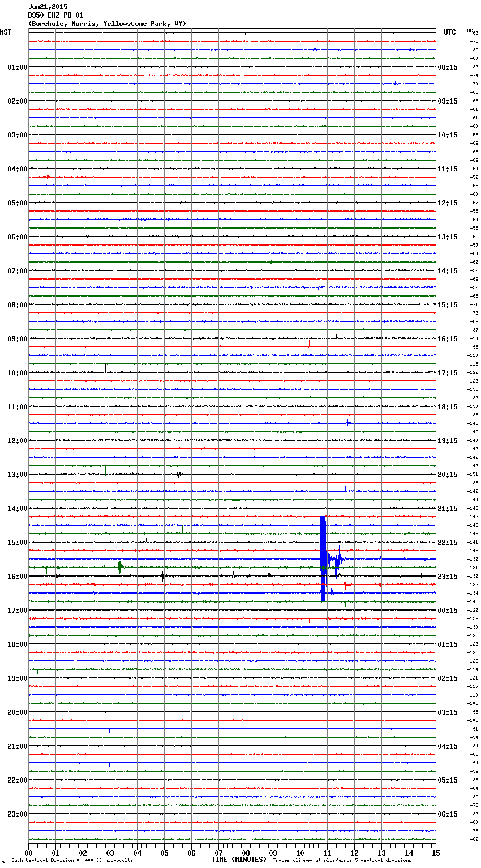Click the 21:00 MST hour label
481x868 pixels.
(x=18, y=746)
